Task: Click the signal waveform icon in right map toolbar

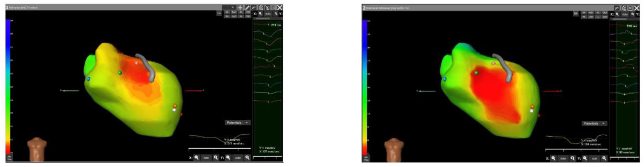Action: [x=617, y=8]
